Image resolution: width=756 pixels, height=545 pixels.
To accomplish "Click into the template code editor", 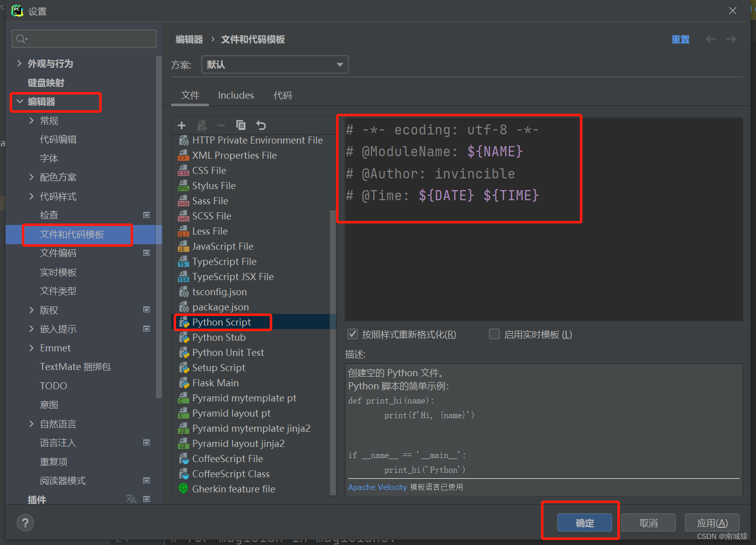I will pos(544,219).
